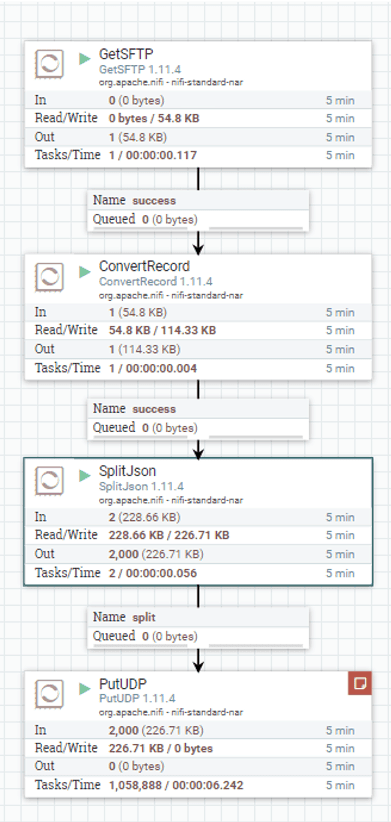
Task: Click the '5 min' label in GetSFTP's Tasks/Time row
Action: click(x=340, y=155)
